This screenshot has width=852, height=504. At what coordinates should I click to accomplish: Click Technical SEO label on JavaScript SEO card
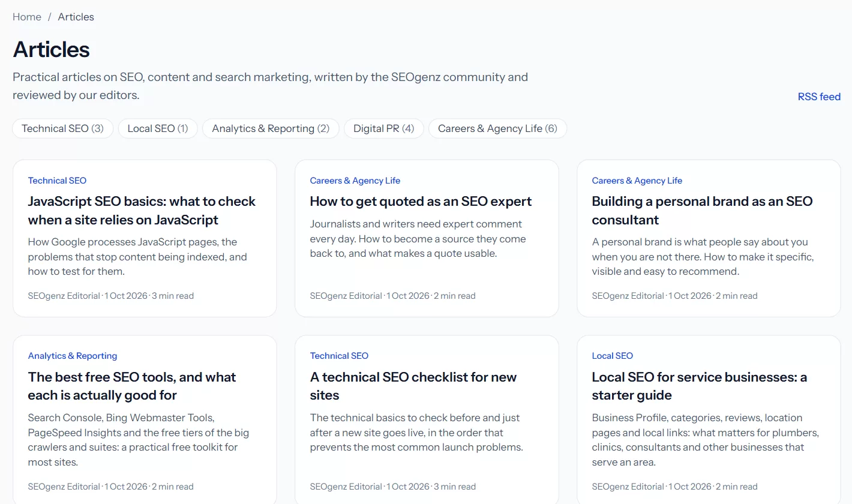coord(57,181)
